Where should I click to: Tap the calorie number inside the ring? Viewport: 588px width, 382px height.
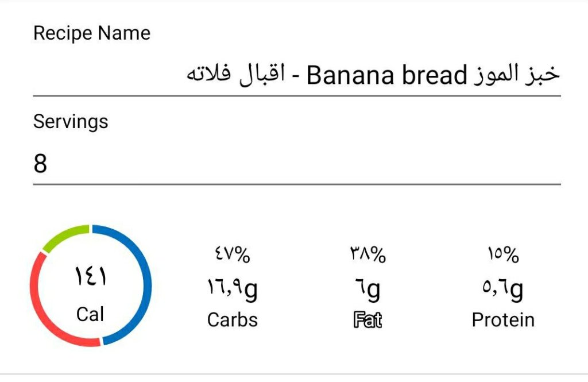(x=90, y=277)
